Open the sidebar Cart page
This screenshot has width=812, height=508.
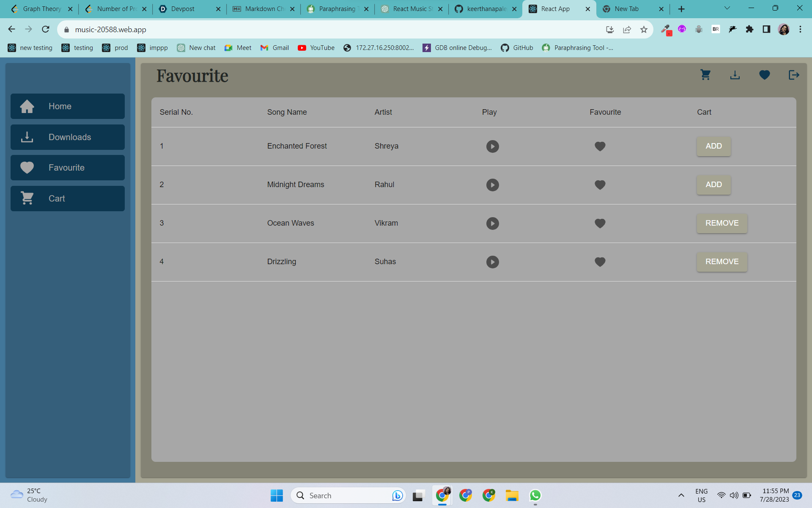pos(68,199)
